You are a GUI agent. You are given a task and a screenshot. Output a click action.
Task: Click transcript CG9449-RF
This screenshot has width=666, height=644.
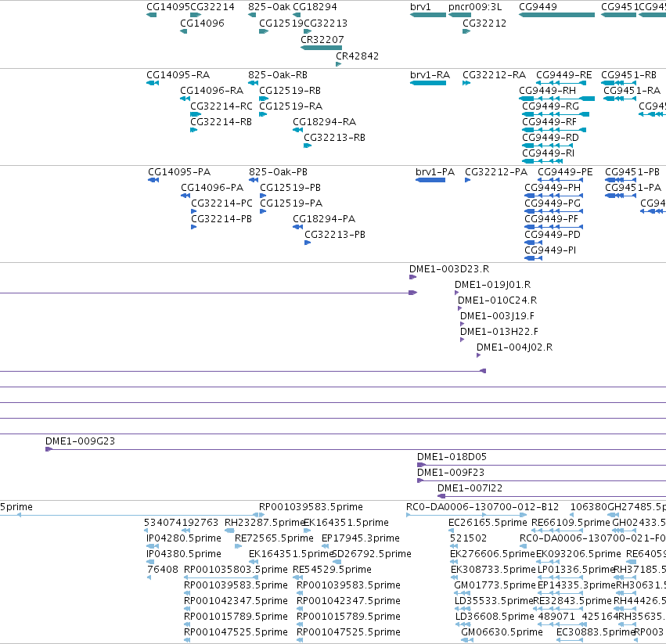(x=549, y=122)
